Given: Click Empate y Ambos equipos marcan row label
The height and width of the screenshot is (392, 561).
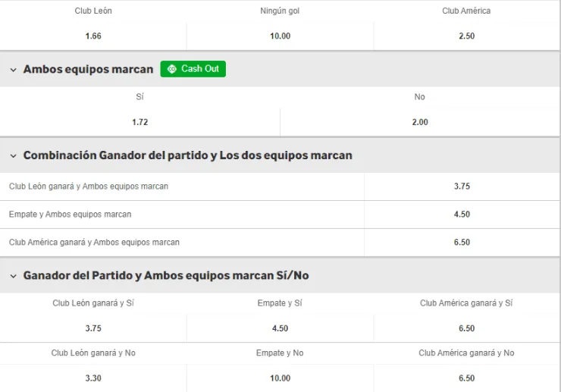Looking at the screenshot, I should point(70,215).
